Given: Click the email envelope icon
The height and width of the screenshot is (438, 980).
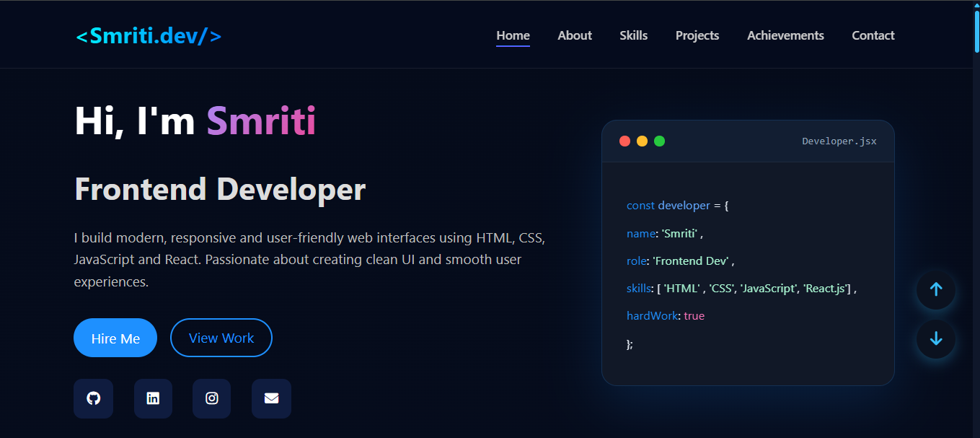Looking at the screenshot, I should pos(271,398).
